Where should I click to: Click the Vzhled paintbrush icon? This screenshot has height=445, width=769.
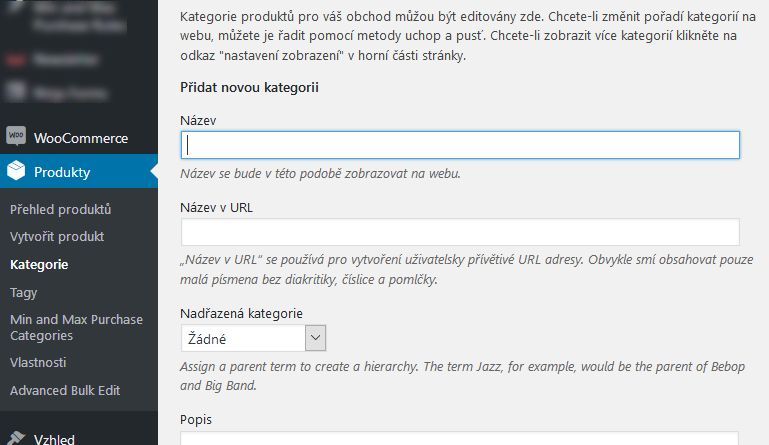pyautogui.click(x=16, y=438)
